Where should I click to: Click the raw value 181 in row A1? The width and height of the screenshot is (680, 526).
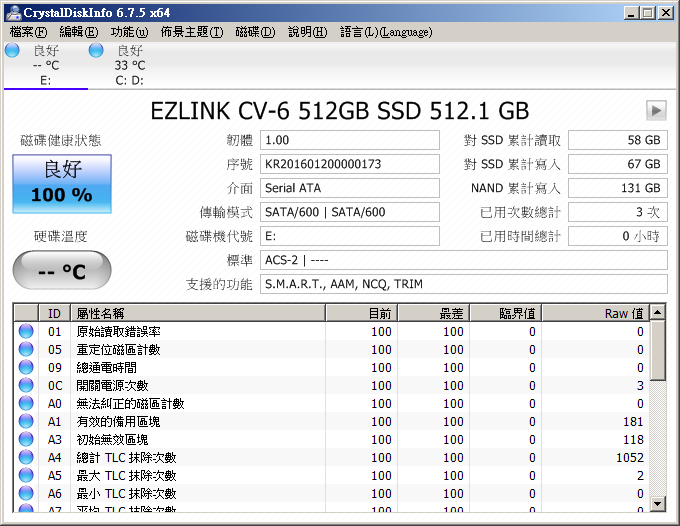633,421
